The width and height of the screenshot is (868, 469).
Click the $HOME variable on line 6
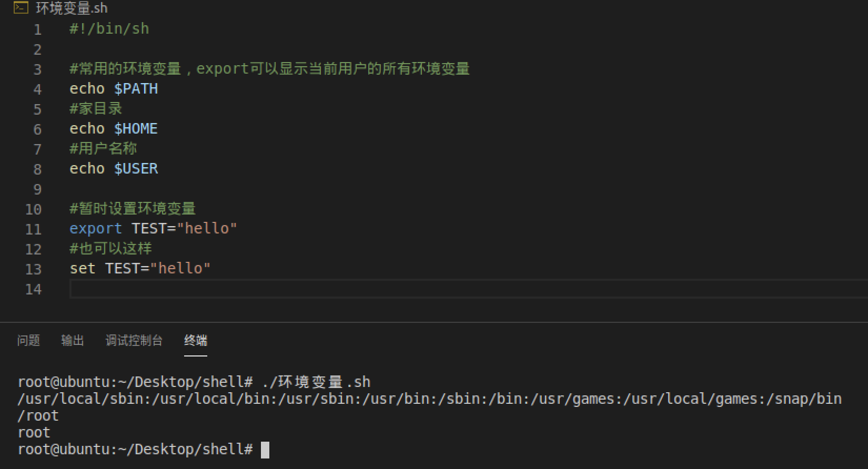tap(136, 129)
